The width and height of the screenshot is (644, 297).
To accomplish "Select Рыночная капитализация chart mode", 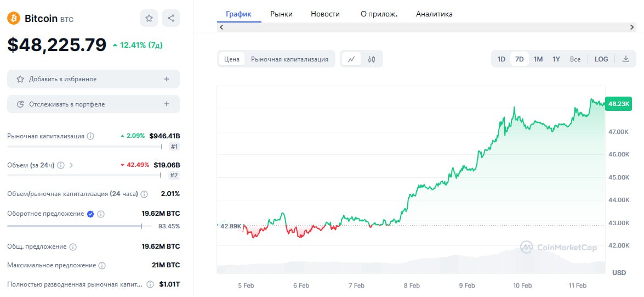I will [x=289, y=59].
